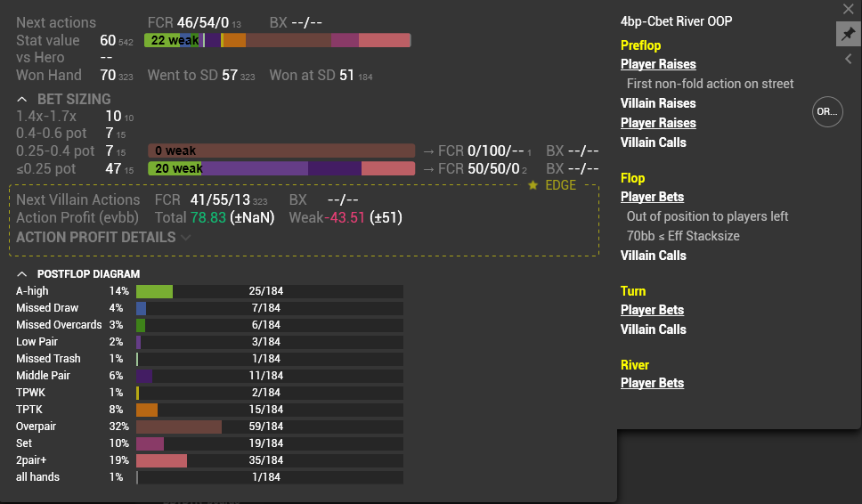Click the A-high green bar

154,291
